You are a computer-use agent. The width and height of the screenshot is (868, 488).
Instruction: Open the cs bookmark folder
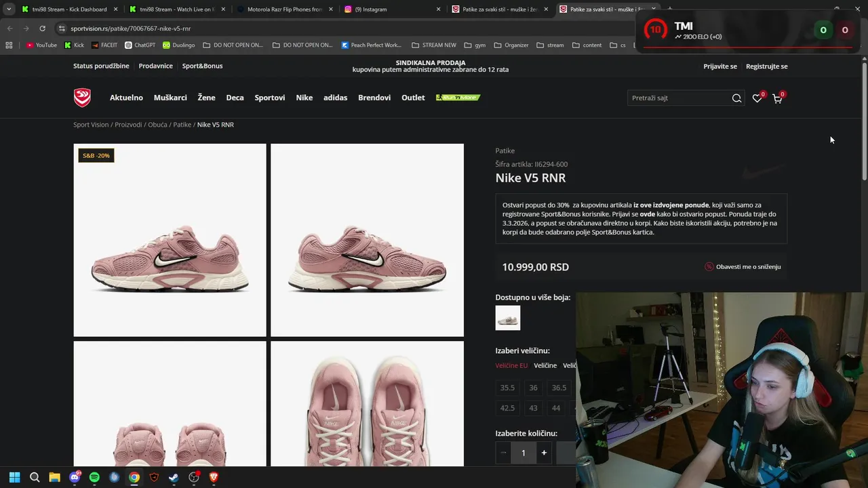[618, 45]
